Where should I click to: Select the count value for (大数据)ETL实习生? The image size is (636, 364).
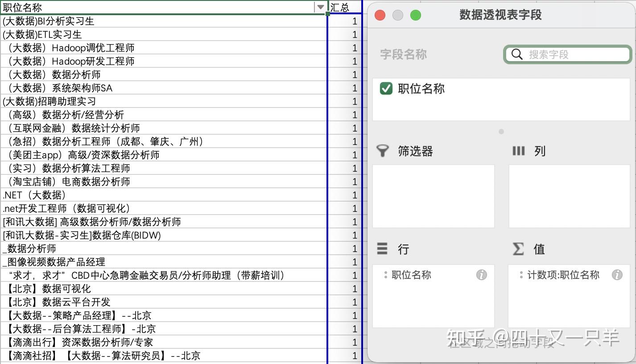pos(354,34)
